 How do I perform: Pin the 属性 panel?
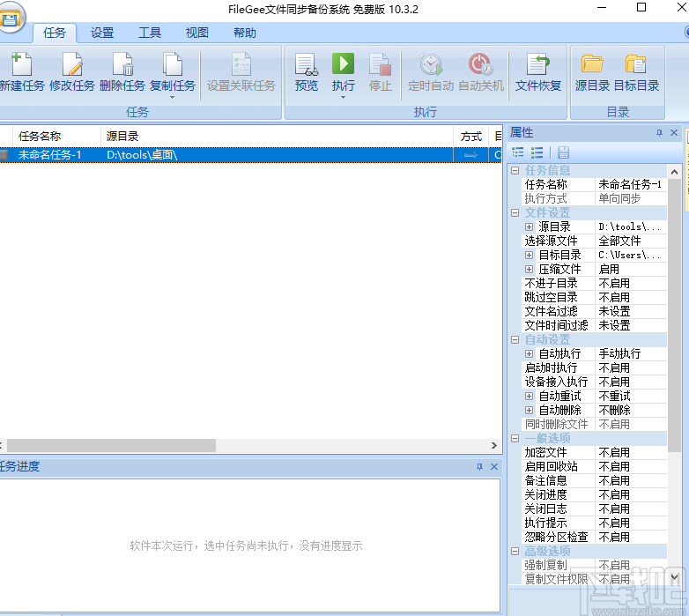coord(659,133)
